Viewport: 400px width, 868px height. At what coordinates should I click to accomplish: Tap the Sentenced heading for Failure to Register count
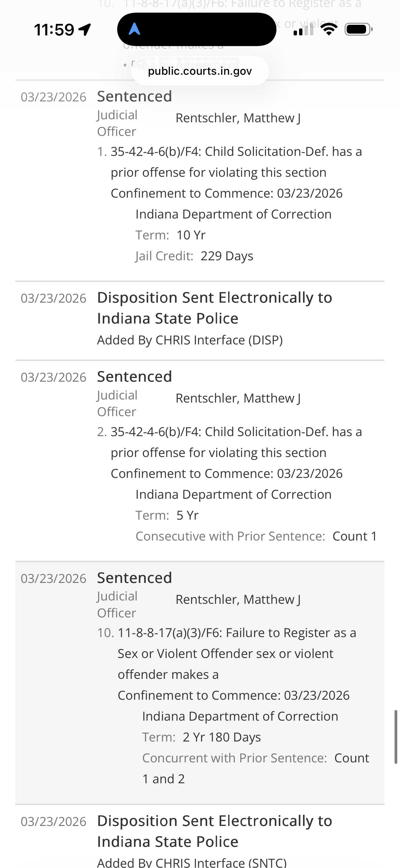134,578
